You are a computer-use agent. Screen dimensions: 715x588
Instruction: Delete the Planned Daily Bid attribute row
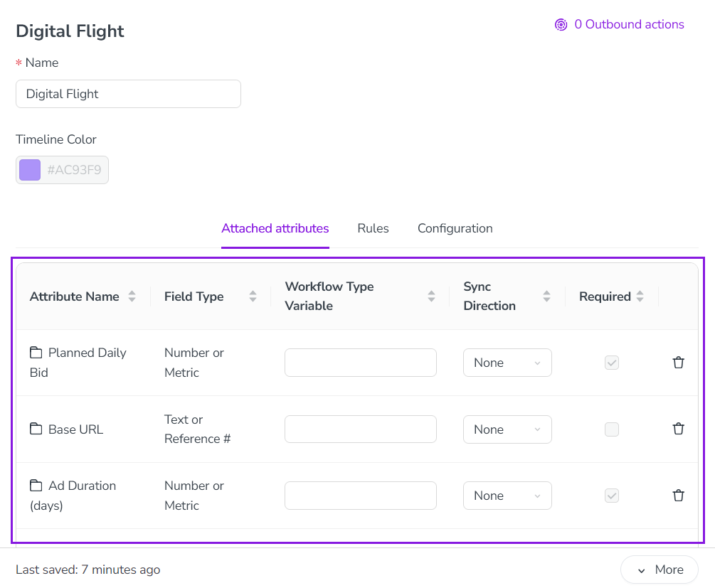click(678, 363)
